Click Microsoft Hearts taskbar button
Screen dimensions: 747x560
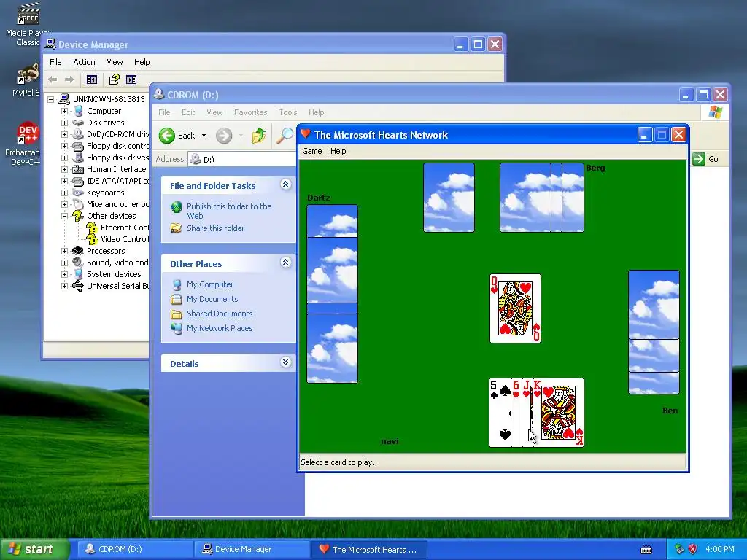pyautogui.click(x=368, y=549)
